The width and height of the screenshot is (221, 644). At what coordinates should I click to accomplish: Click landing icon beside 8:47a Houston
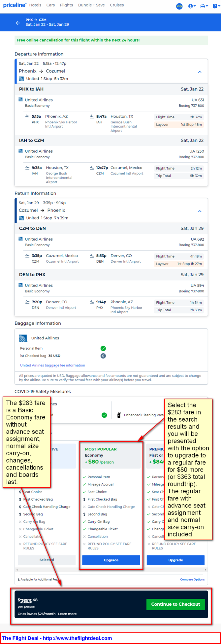pos(92,116)
